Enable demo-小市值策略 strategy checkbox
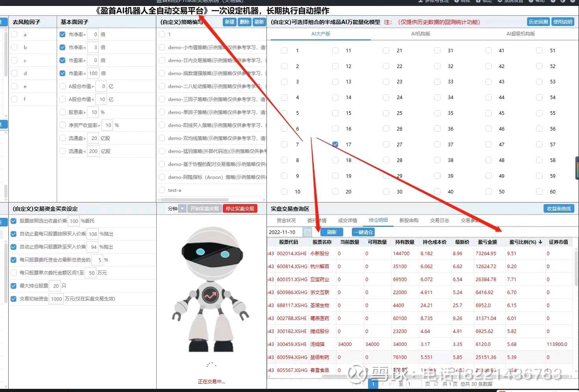Viewport: 579px width, 392px height. [162, 47]
